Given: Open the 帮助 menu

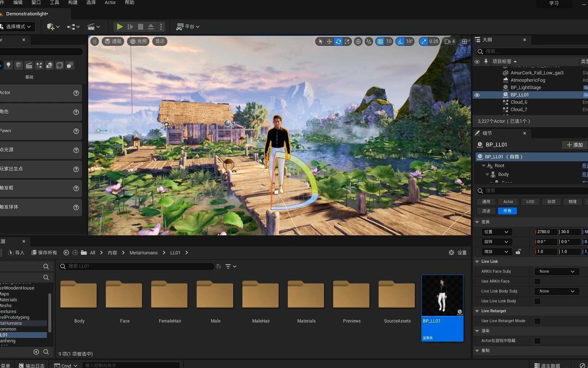Looking at the screenshot, I should pyautogui.click(x=130, y=3).
